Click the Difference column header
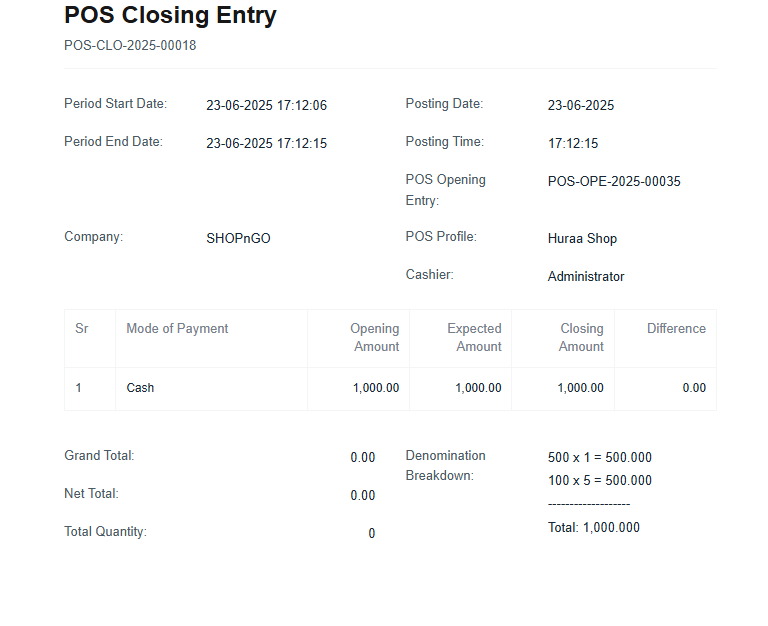Image resolution: width=768 pixels, height=626 pixels. pyautogui.click(x=676, y=329)
